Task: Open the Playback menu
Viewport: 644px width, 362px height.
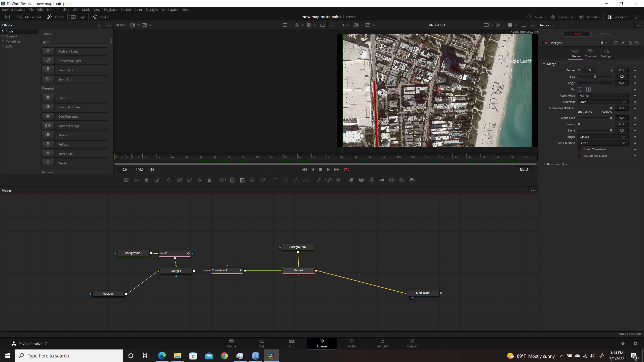Action: click(110, 10)
